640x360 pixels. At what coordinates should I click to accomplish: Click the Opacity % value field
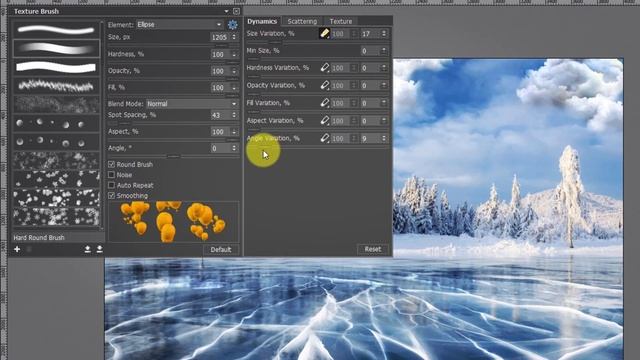click(x=220, y=71)
